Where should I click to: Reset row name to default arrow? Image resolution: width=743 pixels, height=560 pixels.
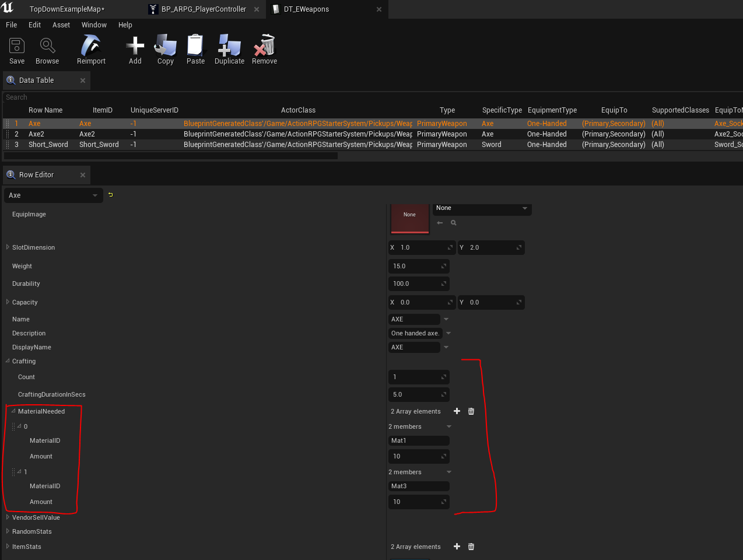110,195
